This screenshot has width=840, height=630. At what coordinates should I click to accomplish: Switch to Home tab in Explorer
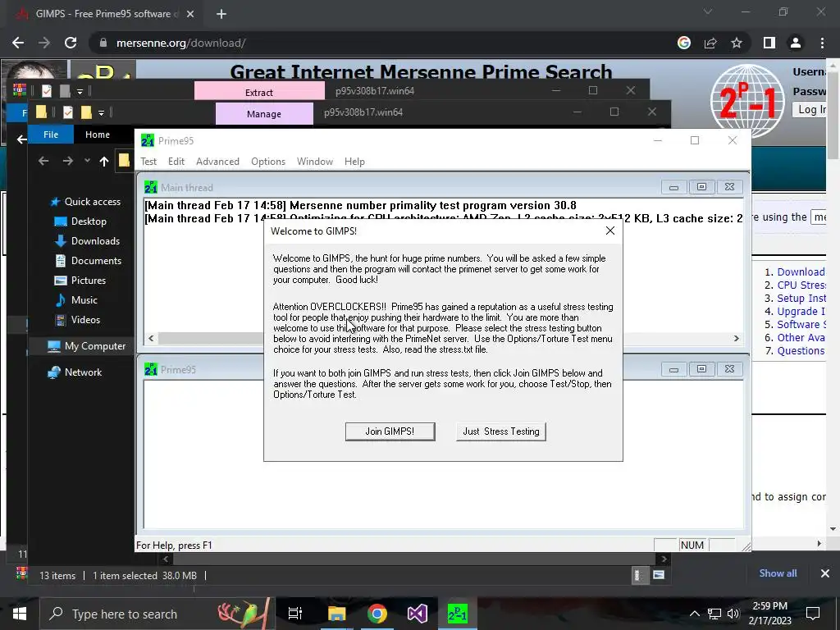(98, 135)
